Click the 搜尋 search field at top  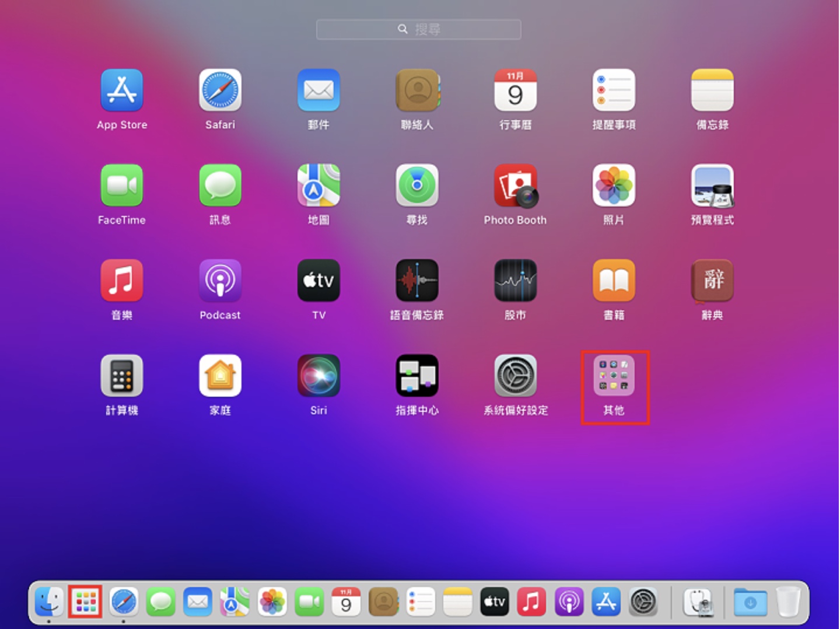tap(419, 29)
